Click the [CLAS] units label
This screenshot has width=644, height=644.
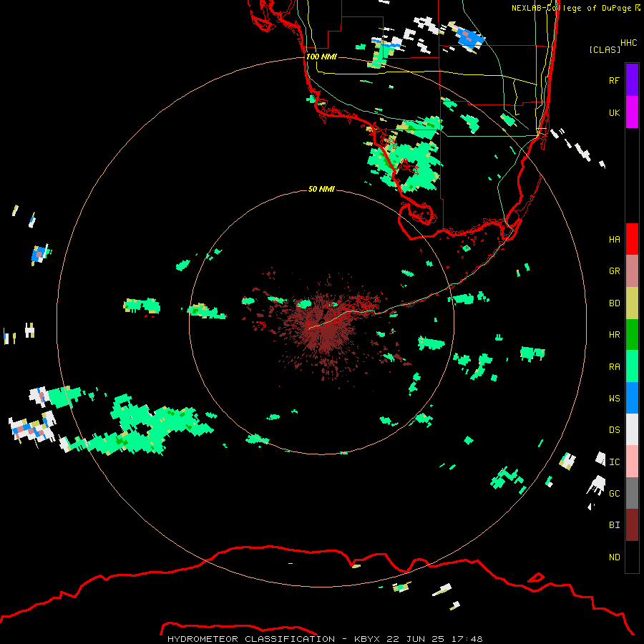point(605,50)
